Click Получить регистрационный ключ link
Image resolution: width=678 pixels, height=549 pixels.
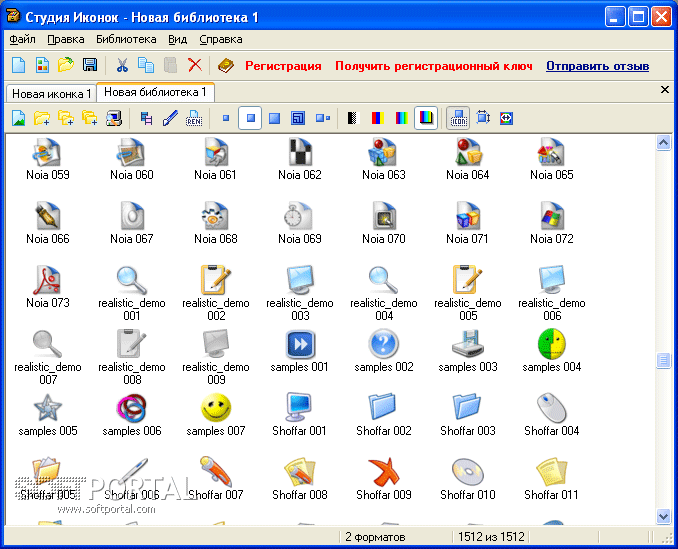tap(434, 66)
